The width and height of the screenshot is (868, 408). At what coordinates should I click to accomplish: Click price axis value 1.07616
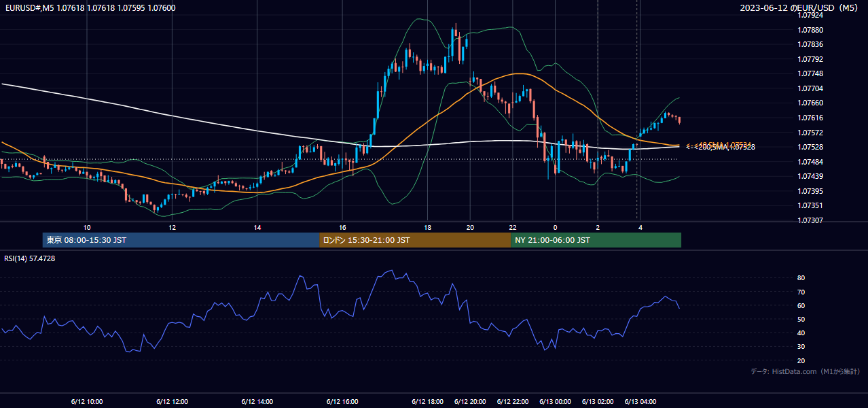(810, 118)
